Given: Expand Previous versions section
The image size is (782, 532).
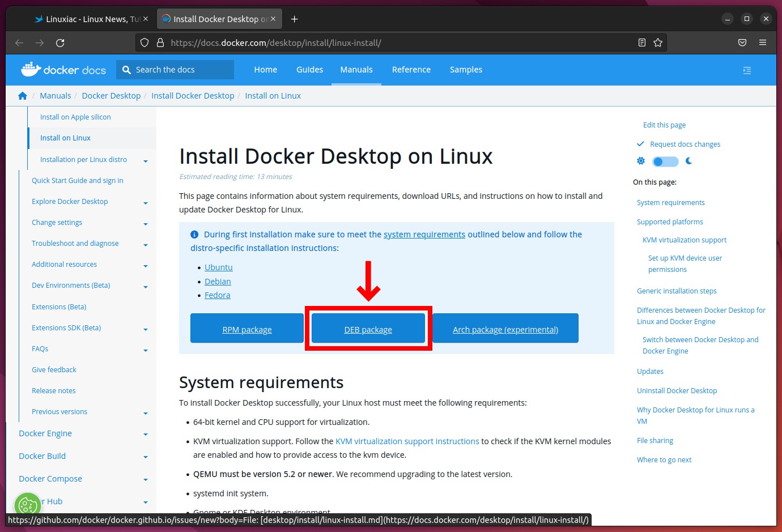Looking at the screenshot, I should (x=146, y=413).
